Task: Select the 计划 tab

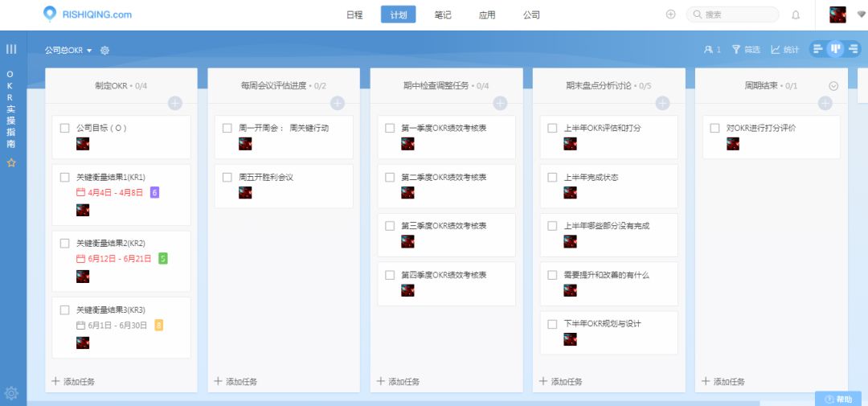Action: tap(399, 15)
